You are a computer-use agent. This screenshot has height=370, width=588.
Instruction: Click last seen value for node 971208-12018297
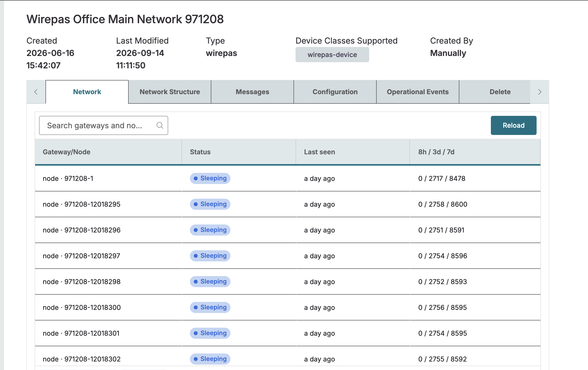(319, 256)
